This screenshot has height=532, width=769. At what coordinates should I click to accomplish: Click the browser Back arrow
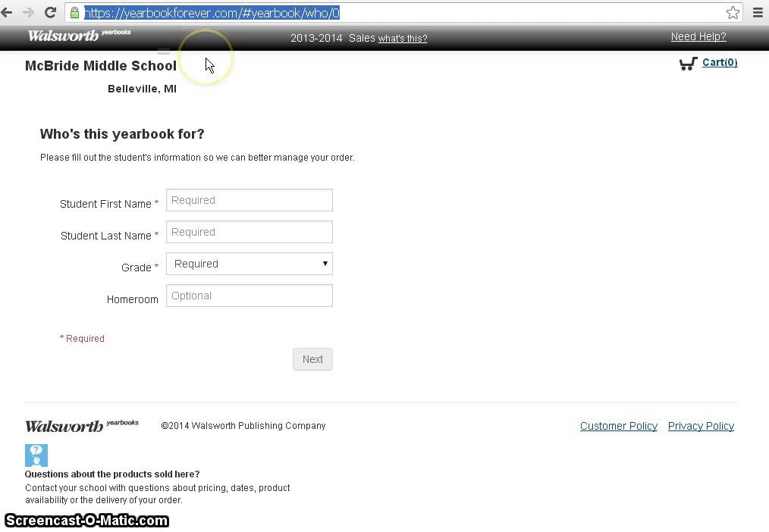point(7,12)
